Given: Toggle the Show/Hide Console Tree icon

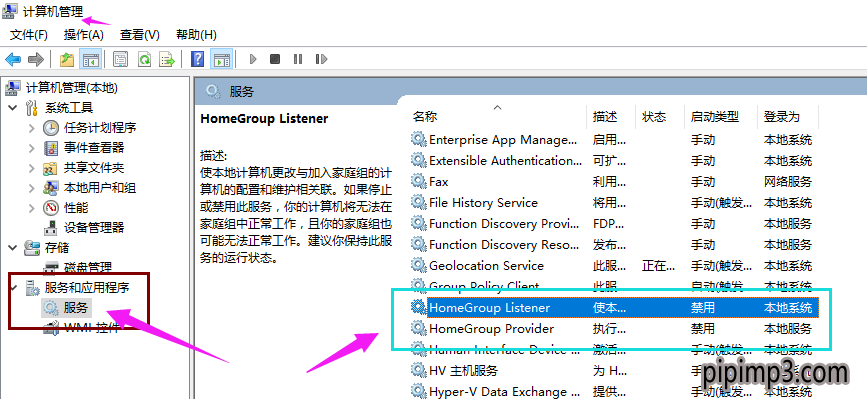Looking at the screenshot, I should click(90, 59).
